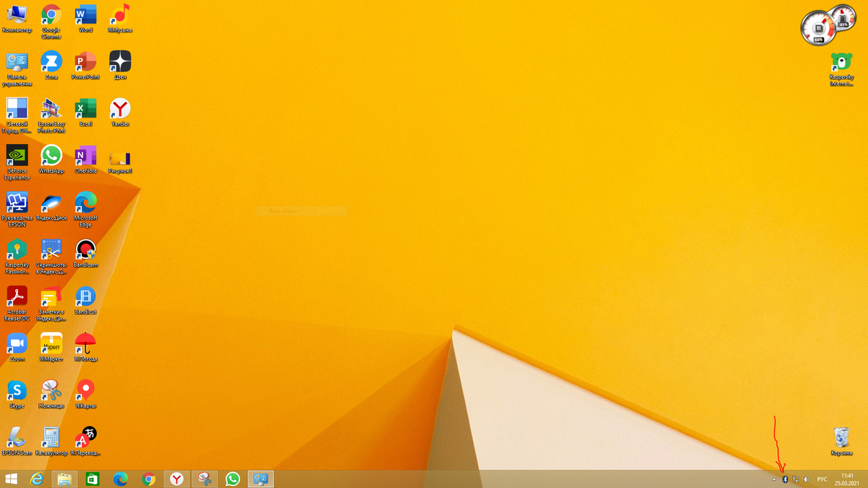Open the Корзина recycle bin
The width and height of the screenshot is (868, 488).
tap(841, 442)
